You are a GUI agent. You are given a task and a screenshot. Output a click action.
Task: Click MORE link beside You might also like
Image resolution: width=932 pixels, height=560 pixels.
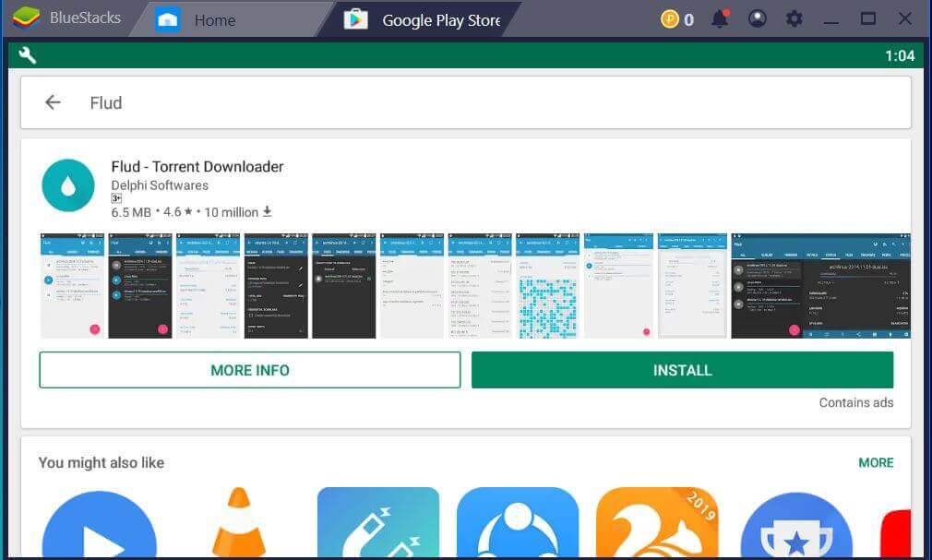click(x=875, y=462)
